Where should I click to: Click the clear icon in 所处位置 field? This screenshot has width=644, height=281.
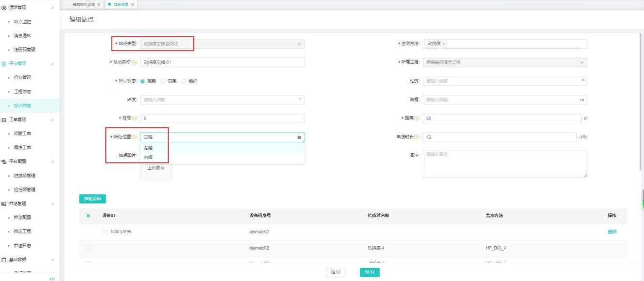pos(299,138)
